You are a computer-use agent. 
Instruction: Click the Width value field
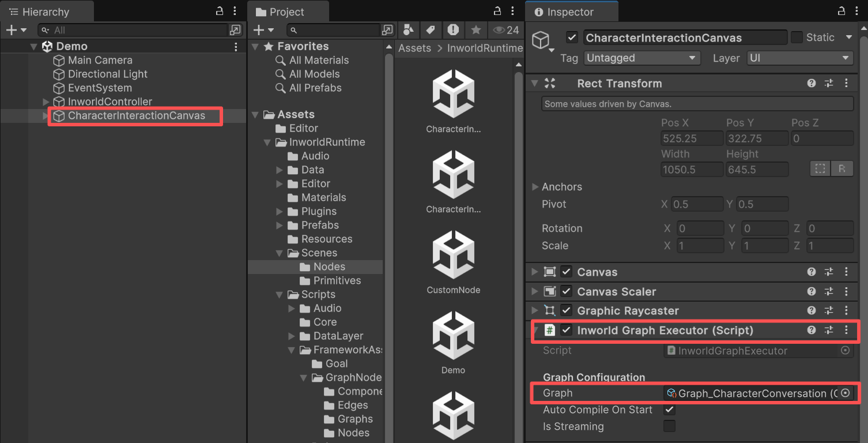tap(692, 169)
